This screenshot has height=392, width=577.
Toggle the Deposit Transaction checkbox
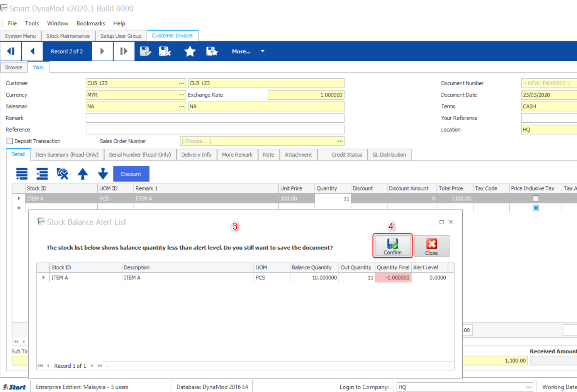(10, 141)
